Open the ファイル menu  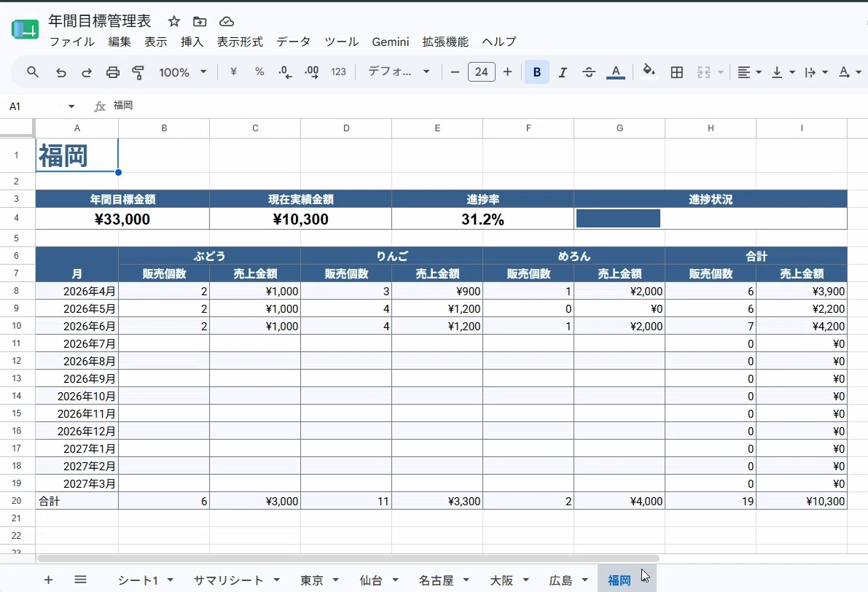click(x=72, y=42)
